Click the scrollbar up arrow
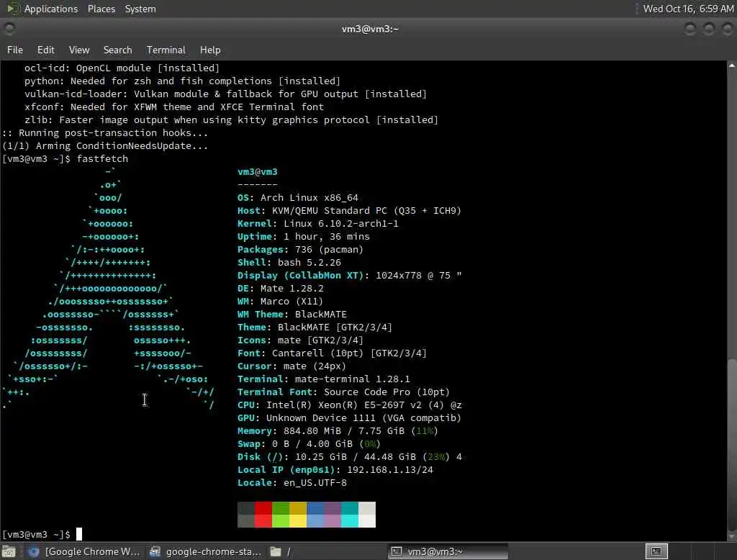737x560 pixels. coord(732,66)
